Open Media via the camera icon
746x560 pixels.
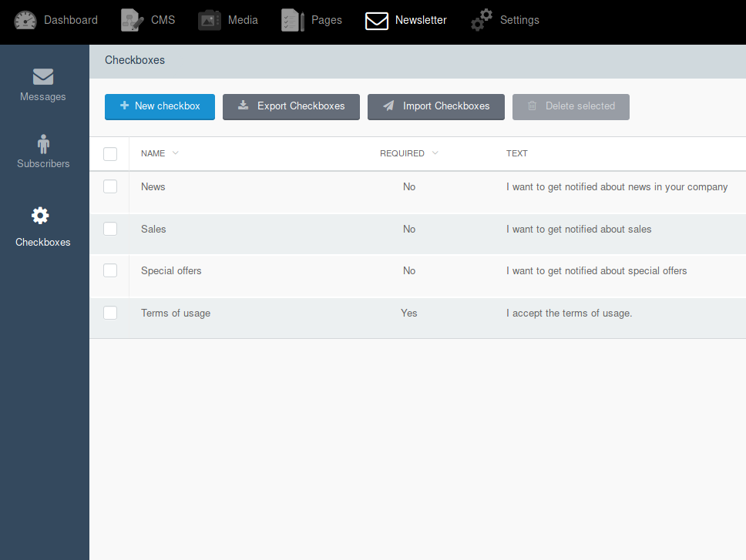210,21
